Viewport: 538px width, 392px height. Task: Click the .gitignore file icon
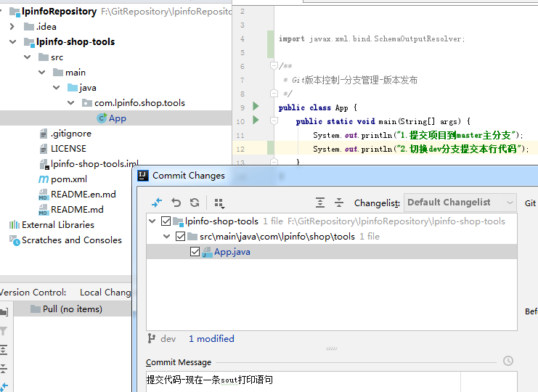44,134
